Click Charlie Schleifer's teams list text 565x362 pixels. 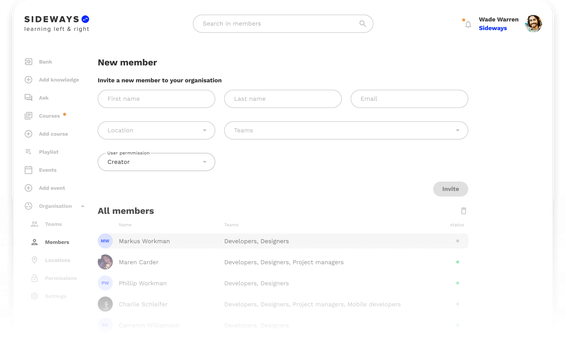(312, 304)
